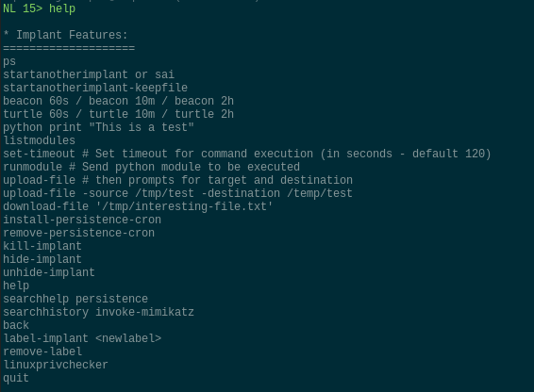Click 'startanotherimplant-keepfile' command text
Image resolution: width=534 pixels, height=392 pixels.
click(95, 88)
